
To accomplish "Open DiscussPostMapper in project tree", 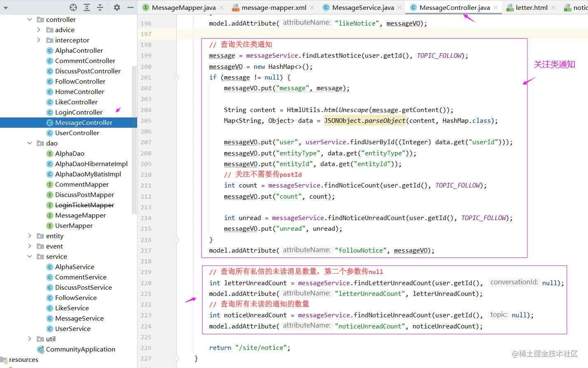I will pyautogui.click(x=84, y=195).
